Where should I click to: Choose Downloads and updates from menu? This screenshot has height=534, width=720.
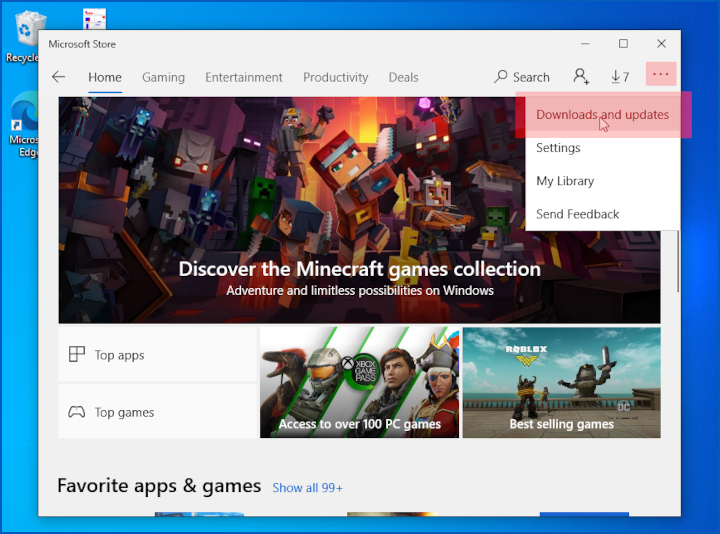click(602, 115)
